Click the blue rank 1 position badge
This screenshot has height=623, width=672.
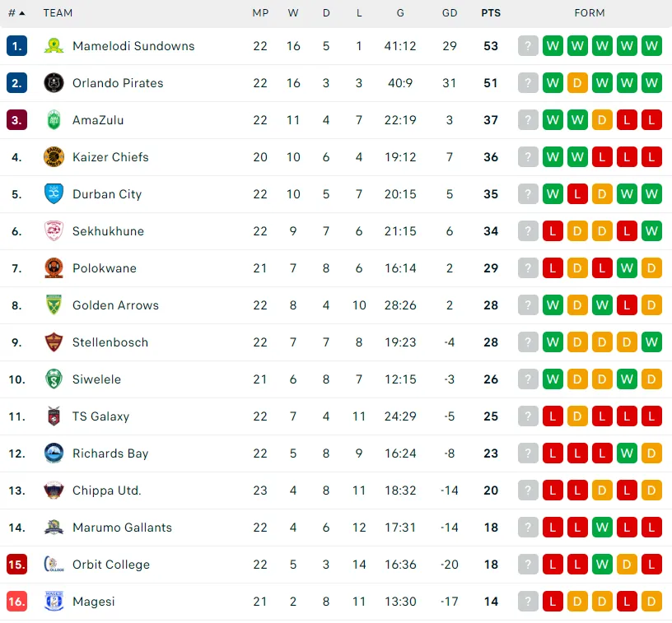tap(16, 46)
